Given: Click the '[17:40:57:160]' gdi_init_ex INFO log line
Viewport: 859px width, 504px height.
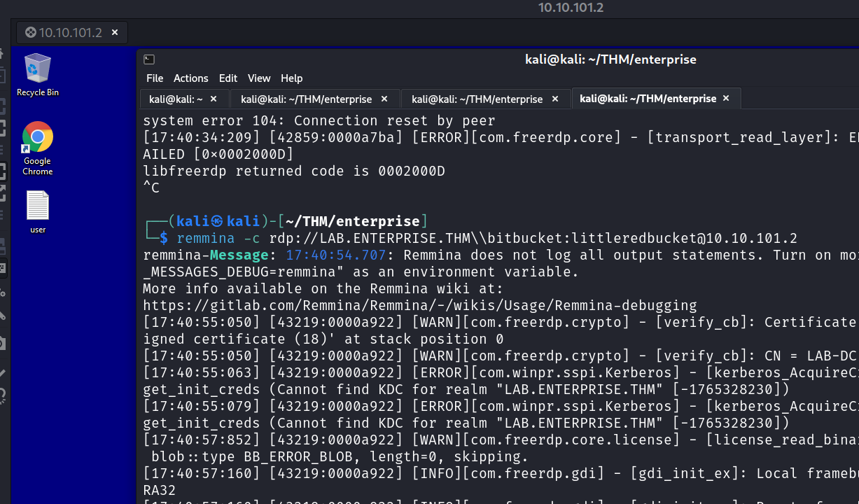Looking at the screenshot, I should pyautogui.click(x=501, y=473).
